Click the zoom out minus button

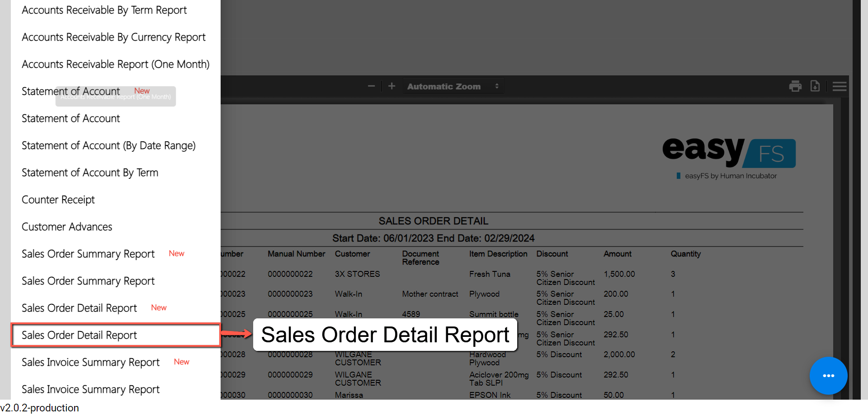click(x=371, y=86)
